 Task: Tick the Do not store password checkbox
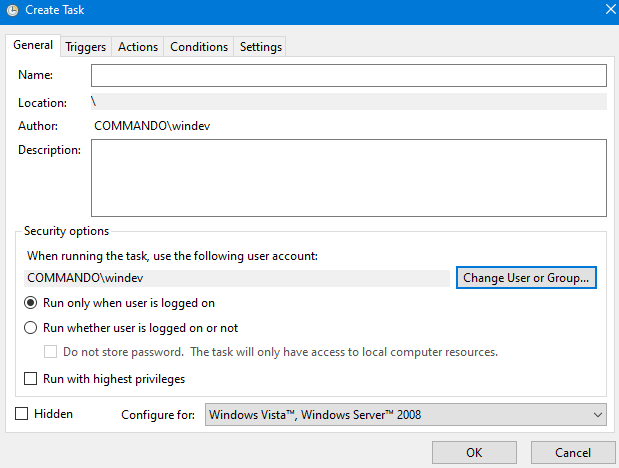tap(51, 352)
